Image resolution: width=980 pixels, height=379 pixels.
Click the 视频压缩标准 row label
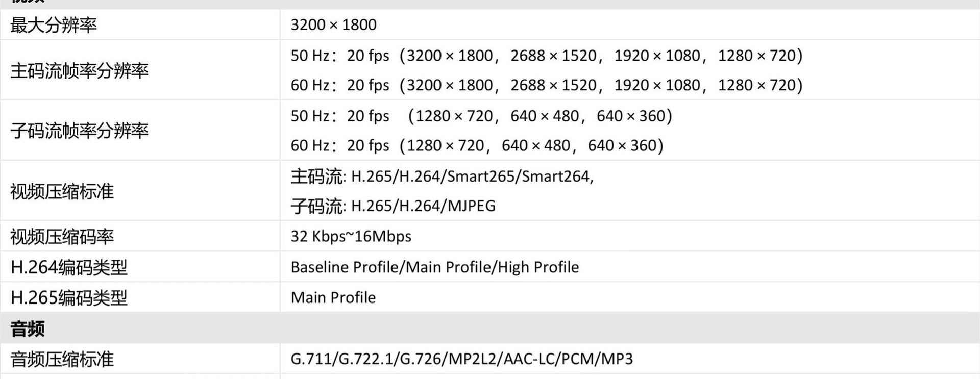(62, 191)
